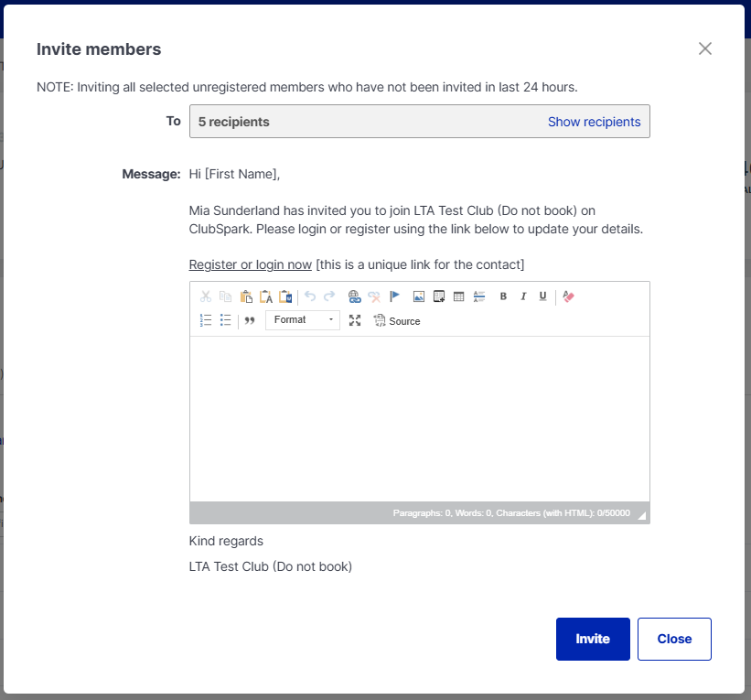Screen dimensions: 751x700
Task: Insert an image via the Image icon
Action: click(x=419, y=296)
